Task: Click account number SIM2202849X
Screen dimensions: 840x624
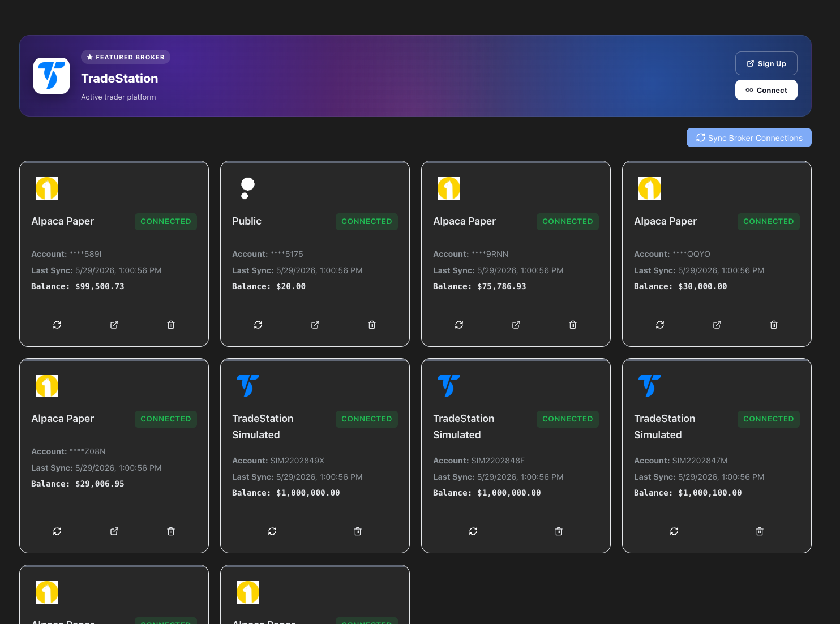Action: tap(297, 461)
